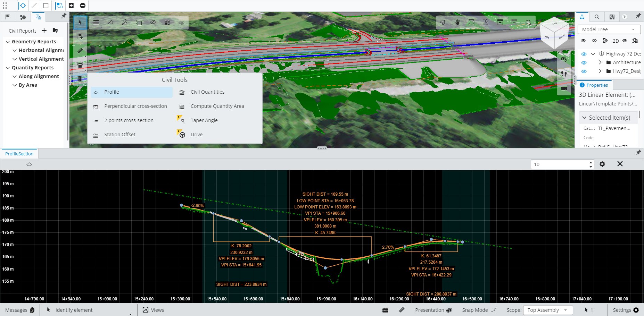Select the Taper Angle tool

tap(204, 120)
